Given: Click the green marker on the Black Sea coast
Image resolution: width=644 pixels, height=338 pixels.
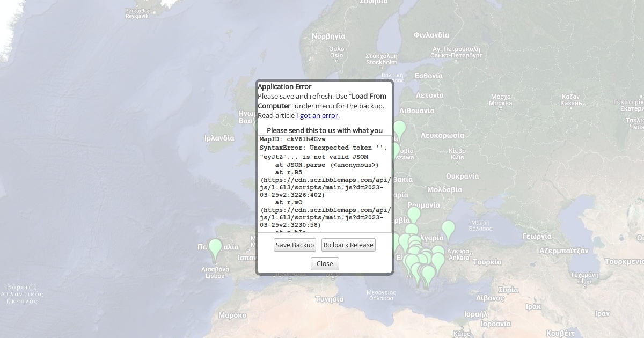Looking at the screenshot, I should point(448,229).
